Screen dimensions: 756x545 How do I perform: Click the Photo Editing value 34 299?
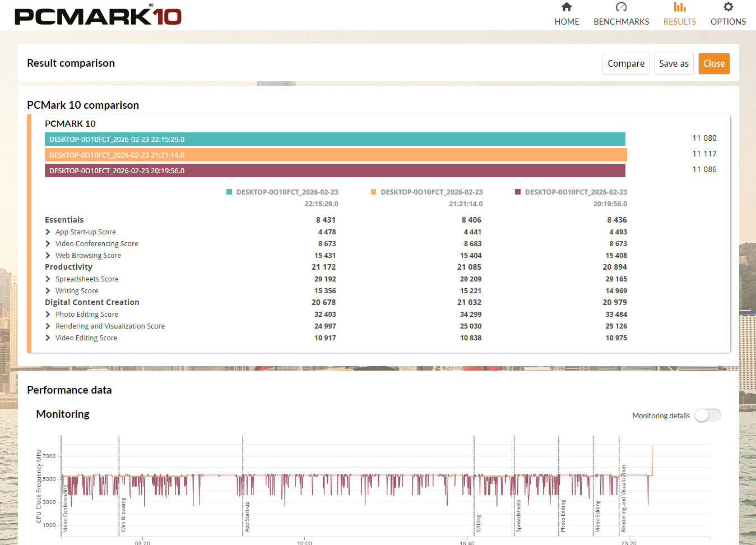471,315
